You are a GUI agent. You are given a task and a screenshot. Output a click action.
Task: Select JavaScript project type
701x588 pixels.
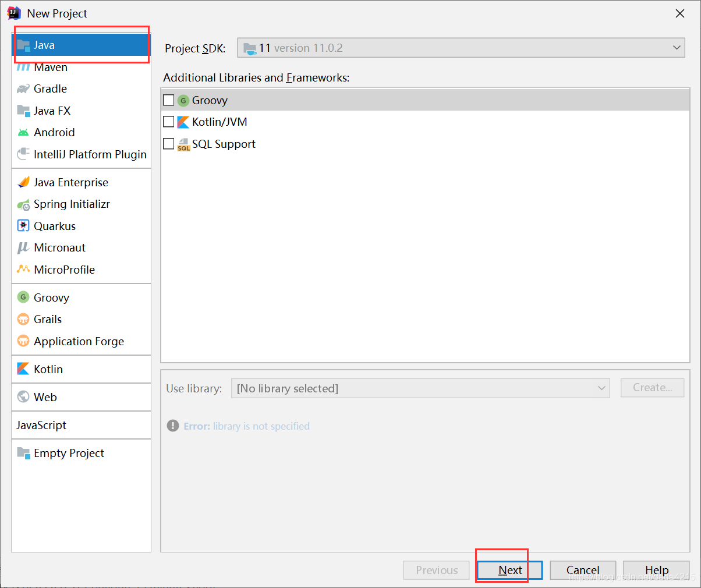(x=81, y=425)
